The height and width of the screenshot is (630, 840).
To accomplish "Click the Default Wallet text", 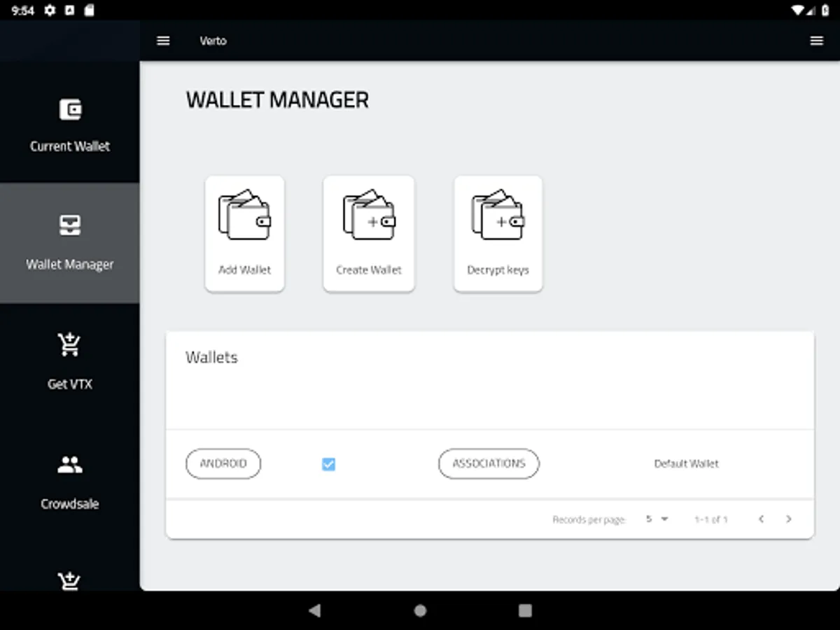I will click(686, 463).
